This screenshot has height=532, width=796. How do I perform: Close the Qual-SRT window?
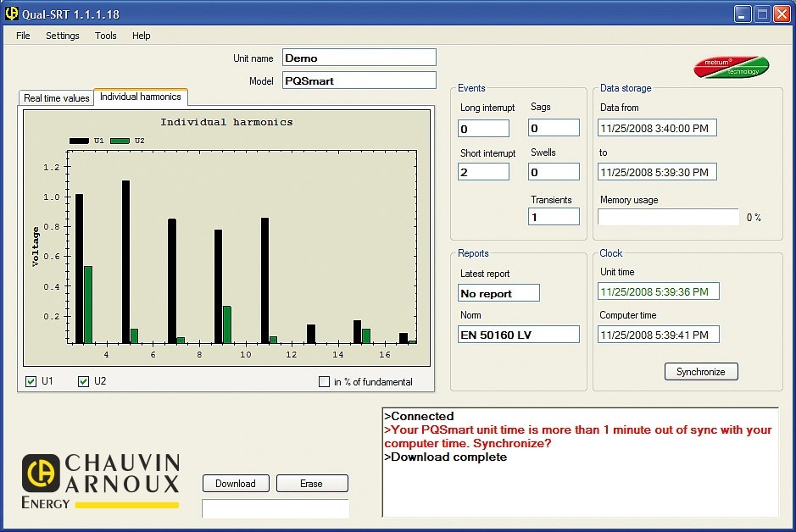[x=782, y=14]
